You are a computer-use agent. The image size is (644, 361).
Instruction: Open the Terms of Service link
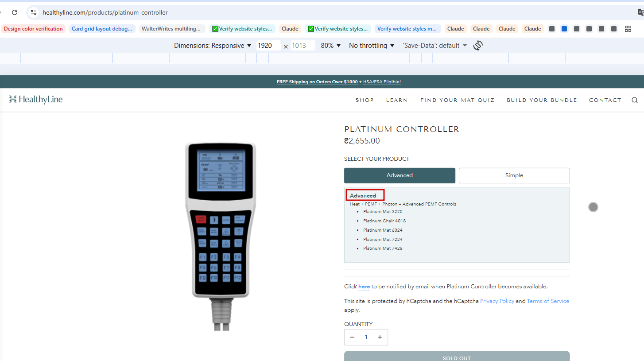click(548, 301)
